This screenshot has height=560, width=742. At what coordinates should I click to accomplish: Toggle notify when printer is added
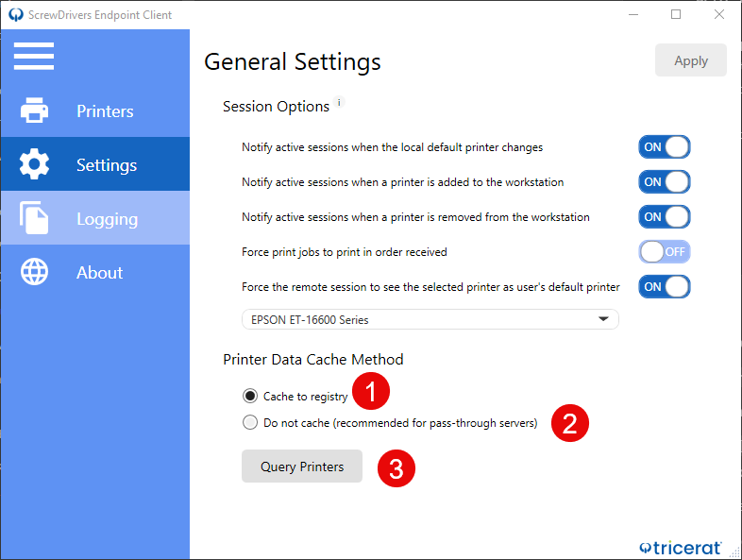(665, 182)
